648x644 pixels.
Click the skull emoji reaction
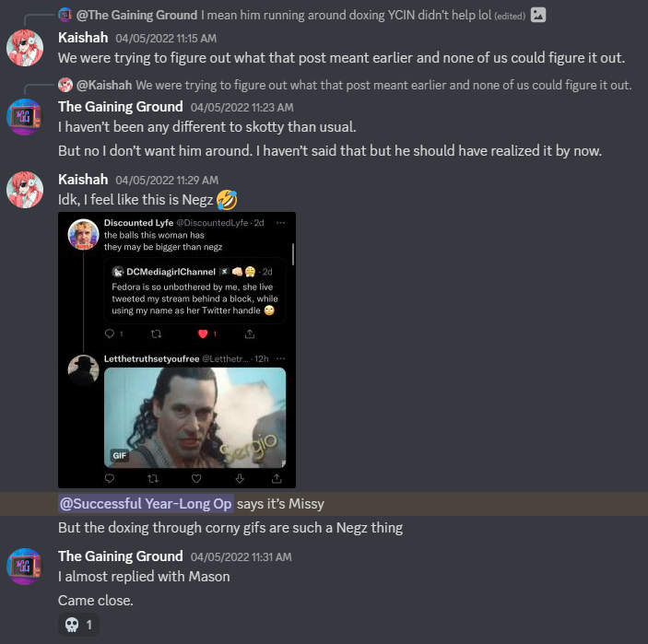(x=78, y=625)
